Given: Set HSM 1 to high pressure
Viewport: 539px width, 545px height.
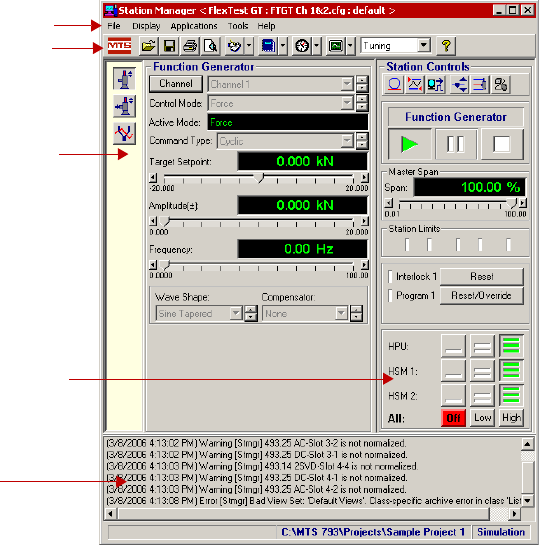Looking at the screenshot, I should click(x=511, y=371).
